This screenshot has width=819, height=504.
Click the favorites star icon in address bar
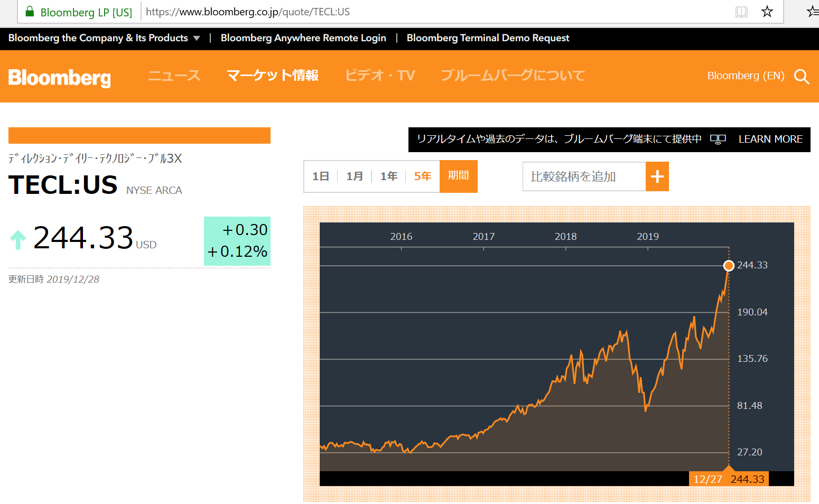click(767, 12)
